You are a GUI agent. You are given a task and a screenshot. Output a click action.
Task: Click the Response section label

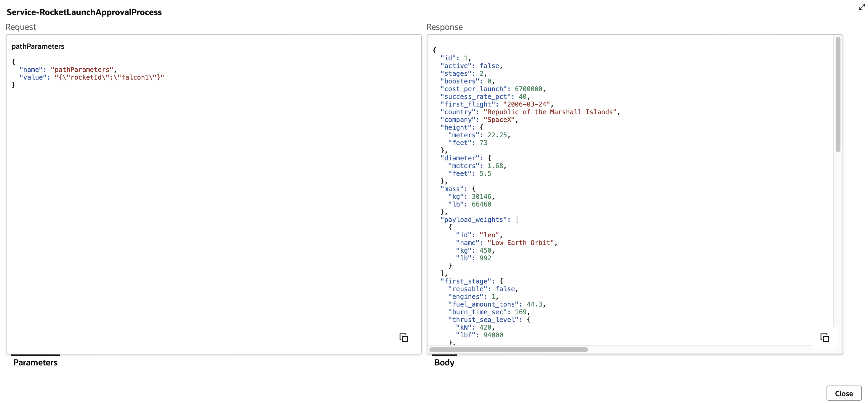pyautogui.click(x=444, y=27)
